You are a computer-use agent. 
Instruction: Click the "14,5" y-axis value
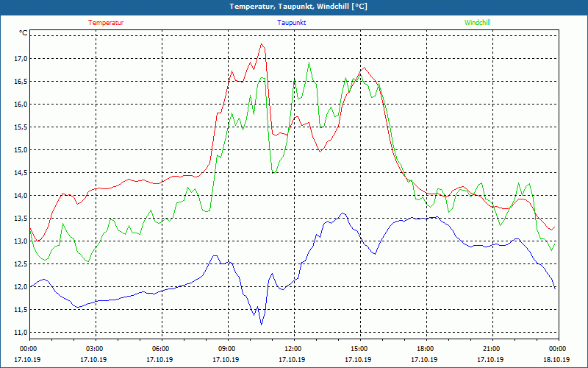21,173
